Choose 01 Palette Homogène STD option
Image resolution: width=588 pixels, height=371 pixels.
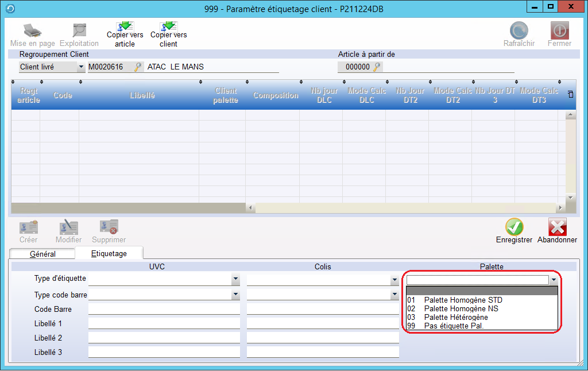(x=463, y=300)
